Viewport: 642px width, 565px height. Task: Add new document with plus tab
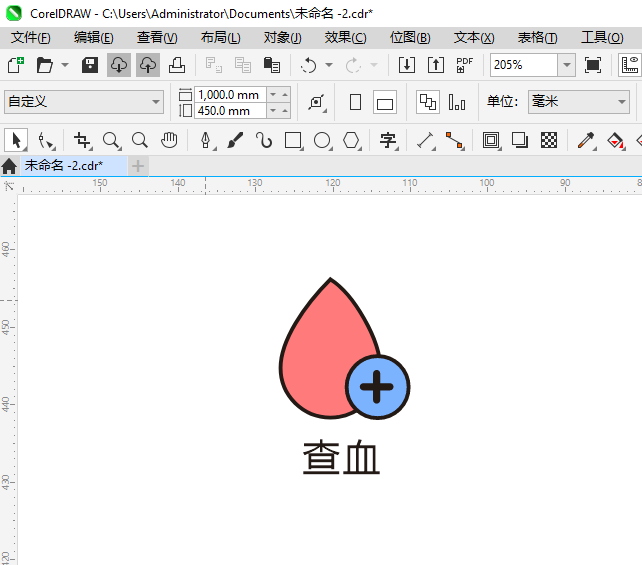(138, 166)
